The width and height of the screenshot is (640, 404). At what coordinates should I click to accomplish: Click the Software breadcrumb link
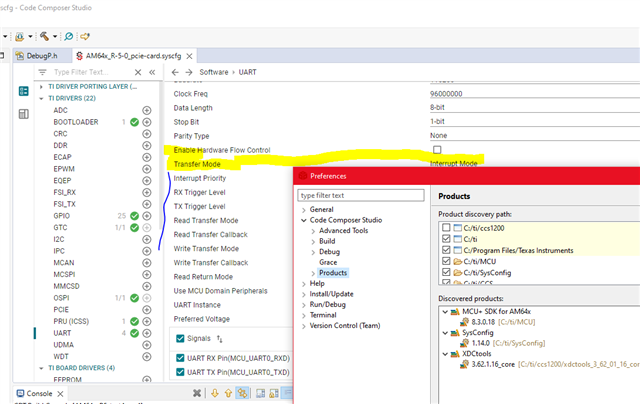pyautogui.click(x=213, y=72)
